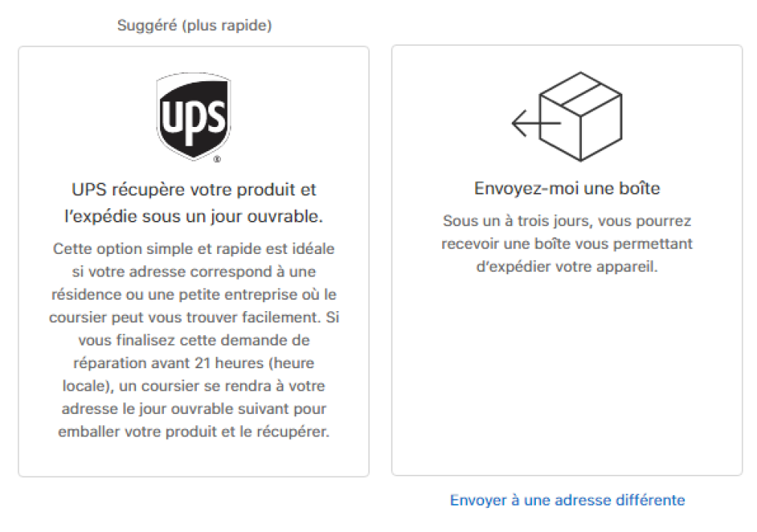This screenshot has height=532, width=757.
Task: Click the registered trademark symbol under UPS logo
Action: click(x=217, y=159)
